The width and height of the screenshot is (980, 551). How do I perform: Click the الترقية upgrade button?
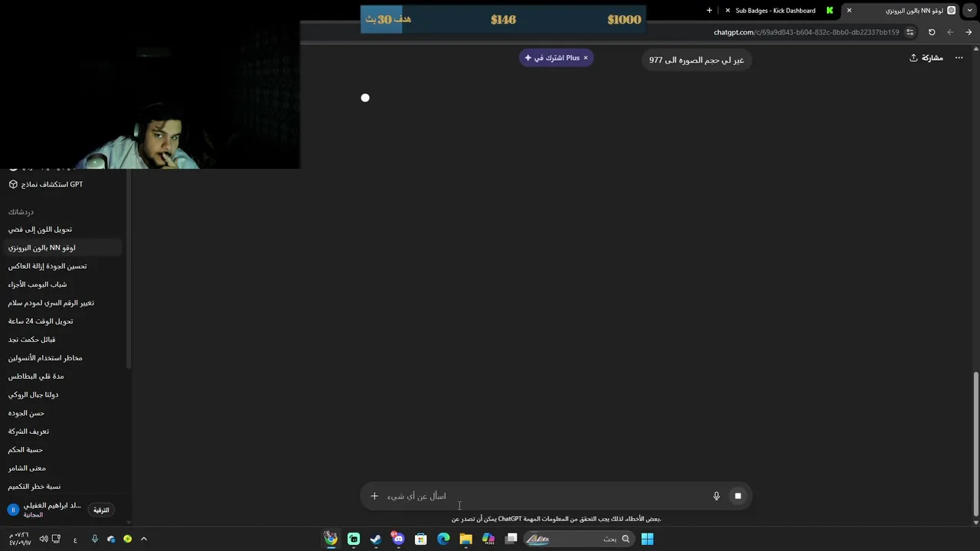101,510
